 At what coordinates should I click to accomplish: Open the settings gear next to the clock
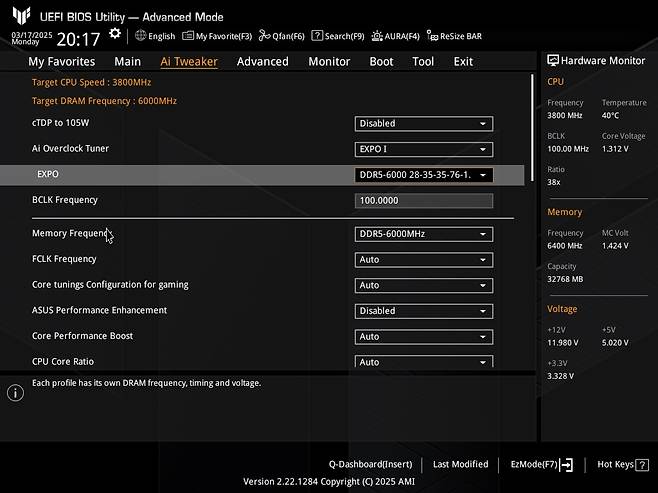(x=115, y=34)
